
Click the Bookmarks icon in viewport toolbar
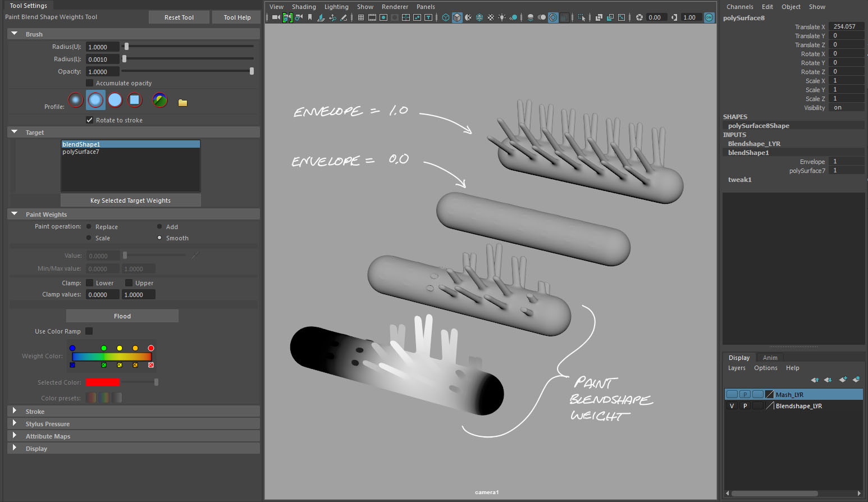coord(309,17)
